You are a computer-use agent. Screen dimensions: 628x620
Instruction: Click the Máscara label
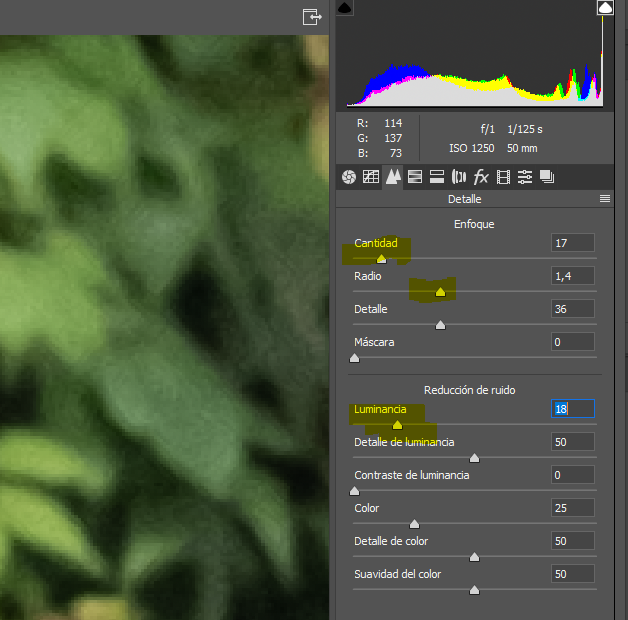coord(374,342)
